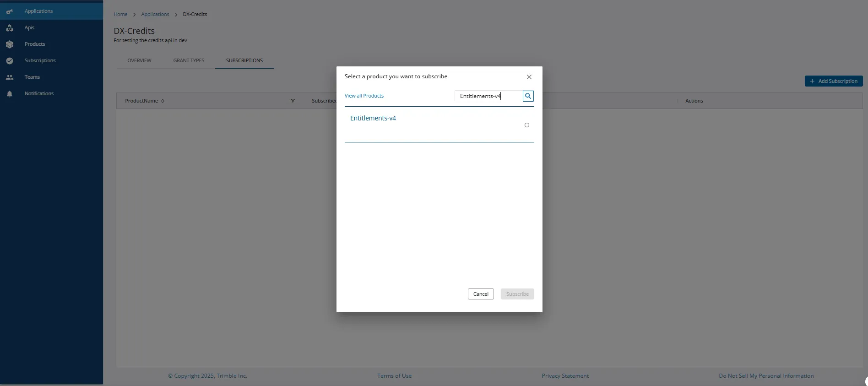Click the magnifier search icon in dialog
The width and height of the screenshot is (868, 386).
coord(528,96)
